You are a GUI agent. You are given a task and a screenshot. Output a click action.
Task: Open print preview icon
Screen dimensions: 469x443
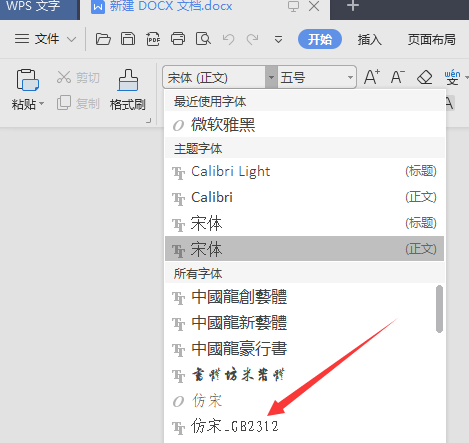tap(203, 39)
